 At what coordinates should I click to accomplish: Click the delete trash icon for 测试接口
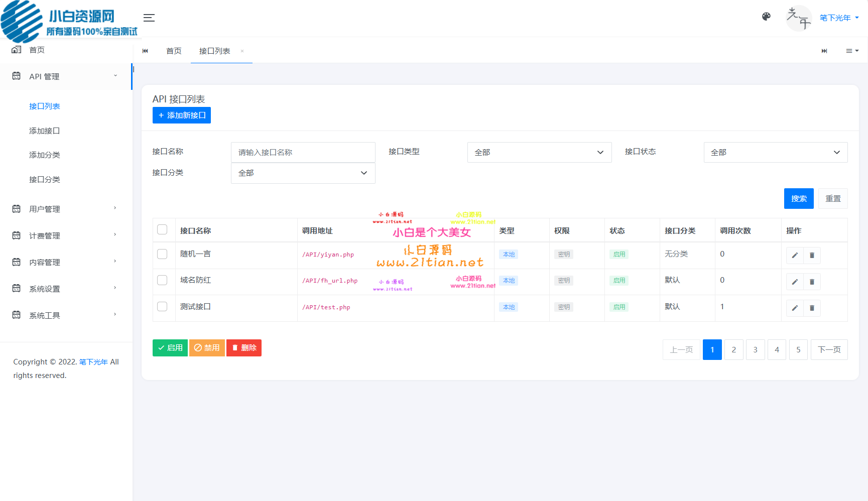[812, 308]
